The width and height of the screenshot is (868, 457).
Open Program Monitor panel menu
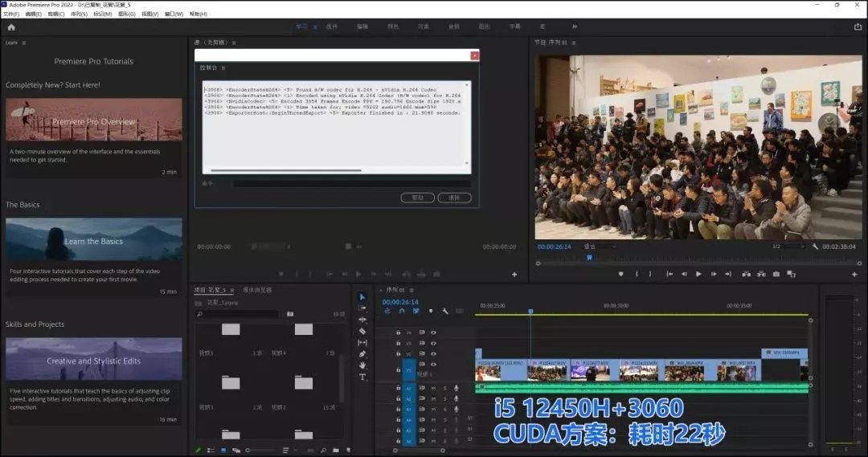coord(574,43)
